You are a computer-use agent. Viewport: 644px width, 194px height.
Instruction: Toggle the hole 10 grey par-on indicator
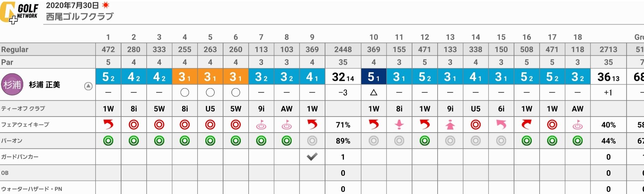coord(374,141)
